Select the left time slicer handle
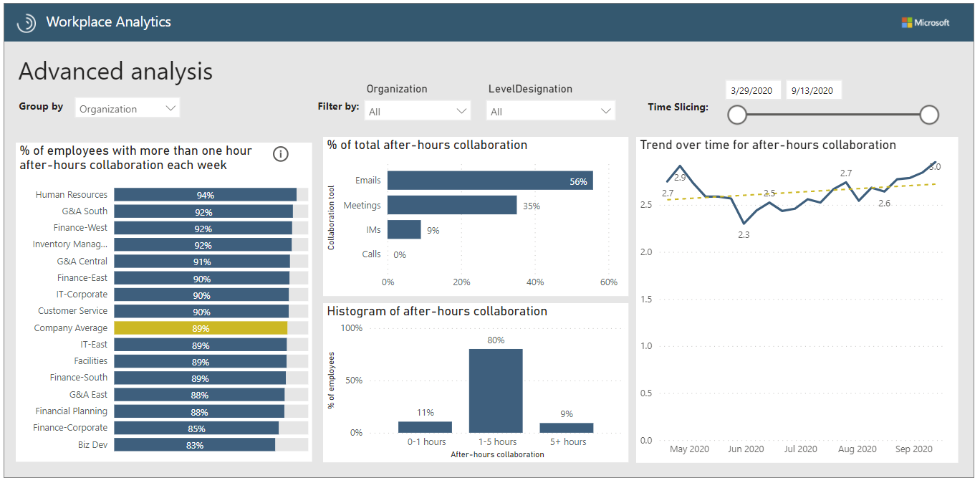This screenshot has height=483, width=980. (x=737, y=115)
